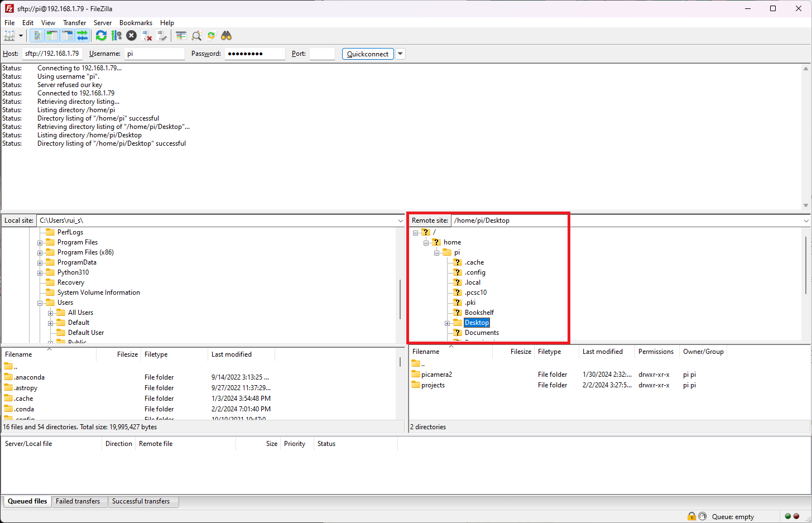Cancel the current operation

point(131,35)
